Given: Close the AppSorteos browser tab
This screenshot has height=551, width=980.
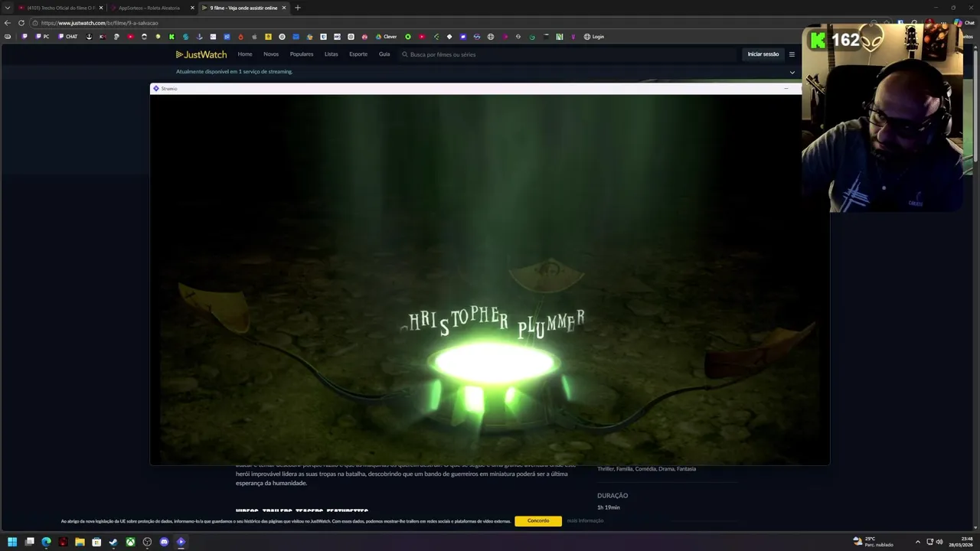Looking at the screenshot, I should [192, 8].
